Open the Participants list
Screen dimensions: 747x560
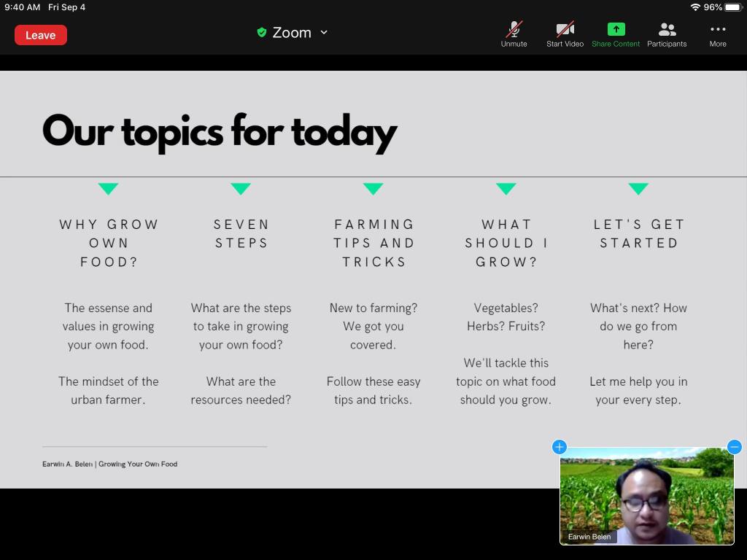pyautogui.click(x=667, y=34)
